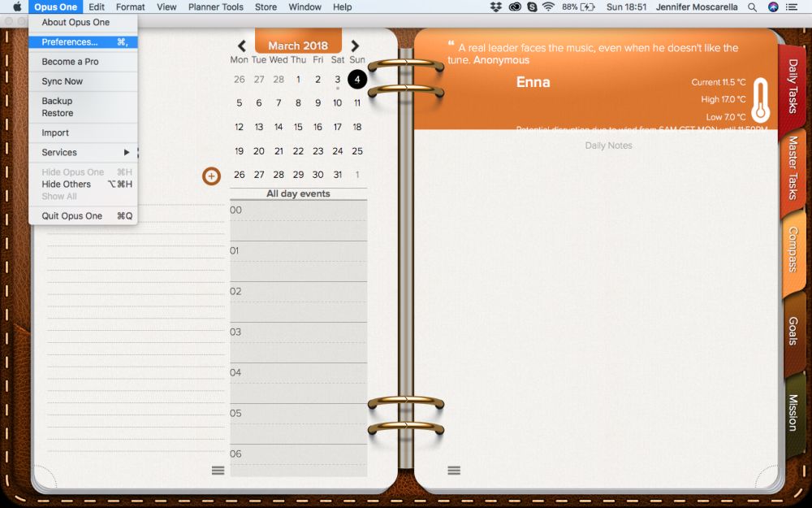This screenshot has height=508, width=812.
Task: Click the 03 hour time slot
Action: 298,343
